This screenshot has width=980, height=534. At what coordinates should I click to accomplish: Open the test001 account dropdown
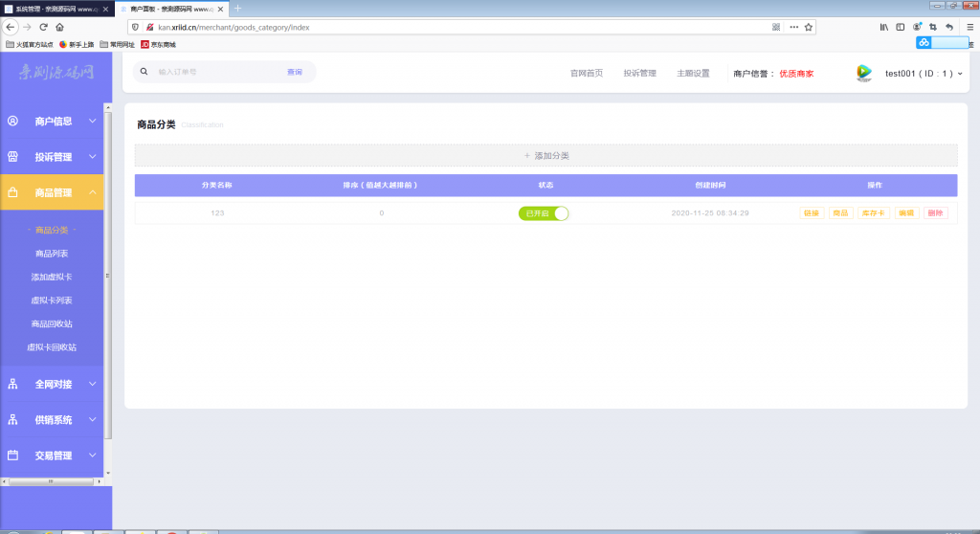pyautogui.click(x=923, y=74)
